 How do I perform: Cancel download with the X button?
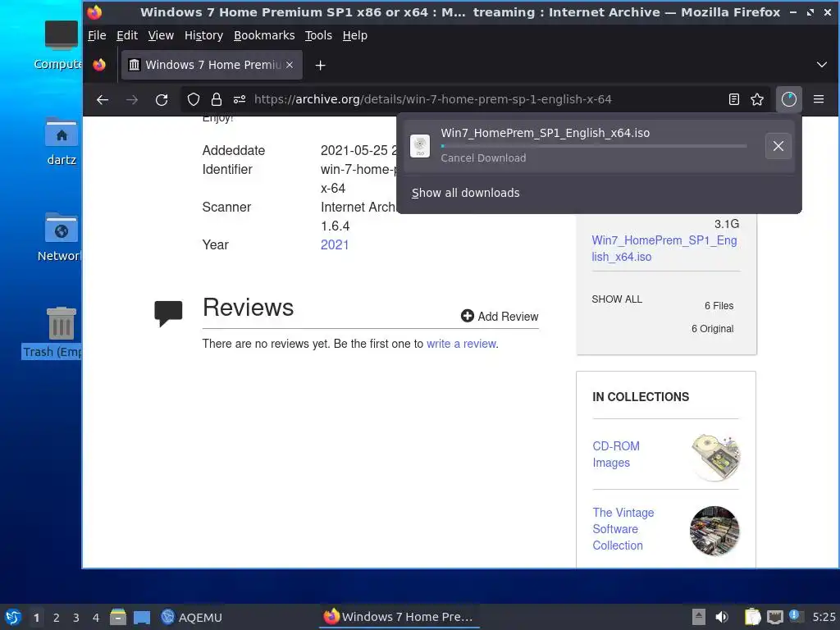(x=778, y=146)
